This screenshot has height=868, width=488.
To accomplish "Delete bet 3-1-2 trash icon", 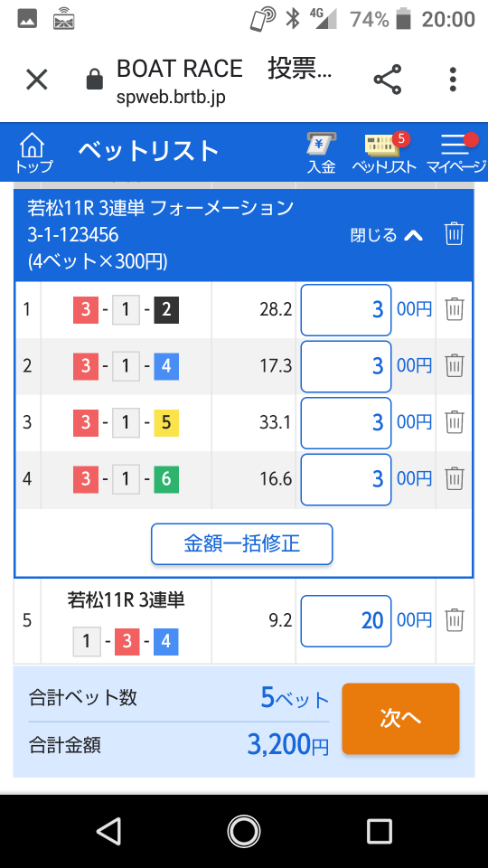I will (x=455, y=309).
